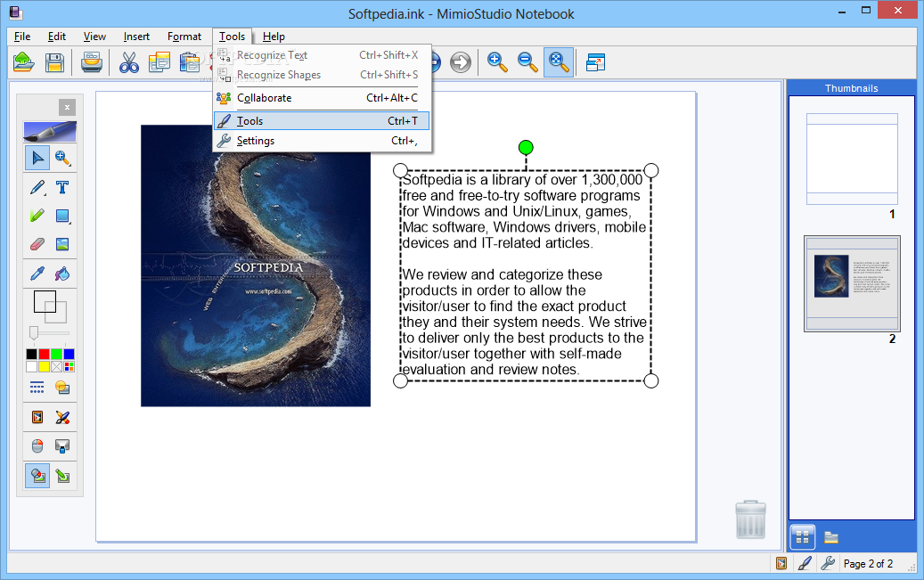Cut selection with the scissors icon
This screenshot has width=924, height=580.
(128, 61)
